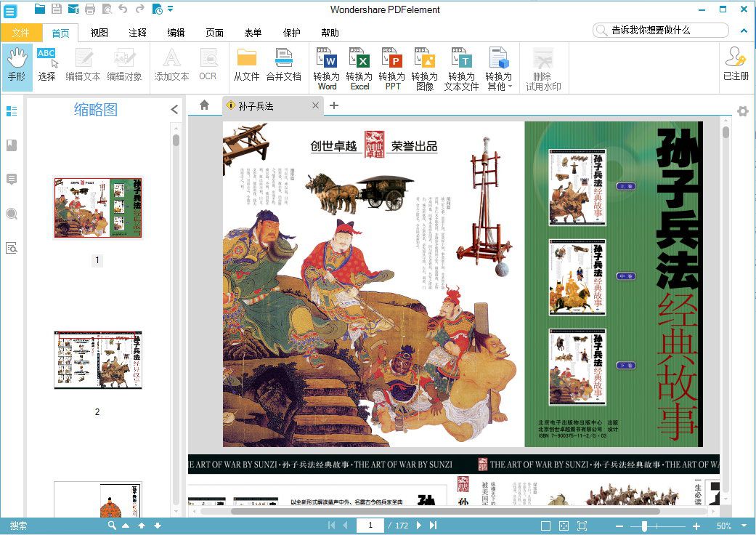Image resolution: width=756 pixels, height=535 pixels.
Task: Zoom in with the plus button
Action: pyautogui.click(x=696, y=526)
